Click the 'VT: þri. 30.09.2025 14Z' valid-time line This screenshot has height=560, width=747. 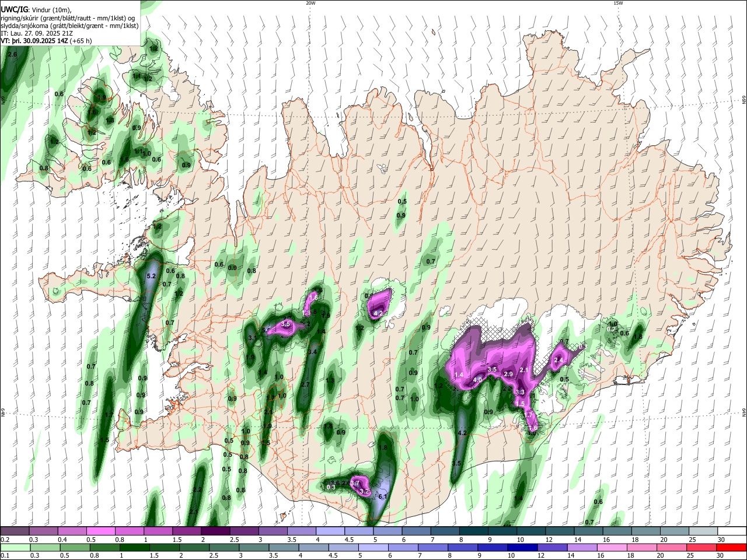point(36,41)
